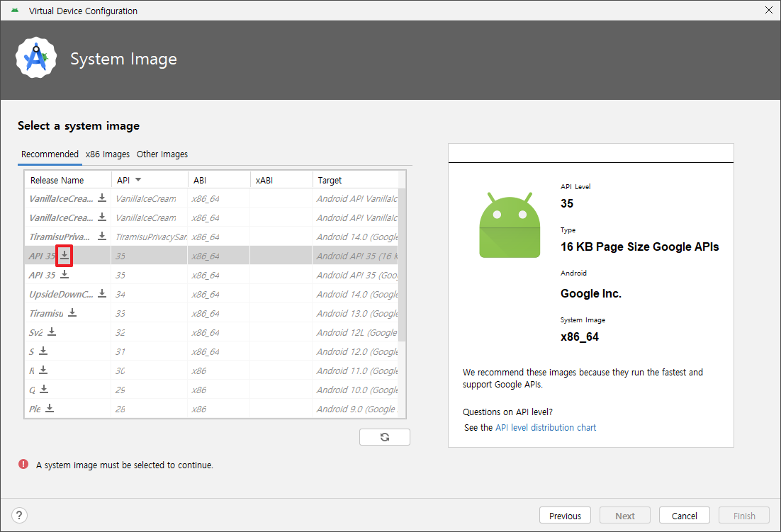781x532 pixels.
Task: Sort by the API column arrow
Action: [x=138, y=180]
